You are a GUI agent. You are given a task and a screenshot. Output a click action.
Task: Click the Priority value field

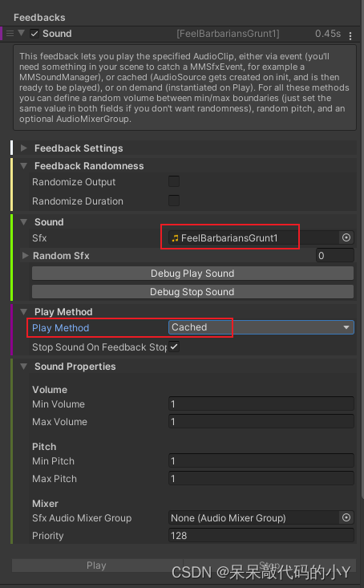(x=261, y=536)
